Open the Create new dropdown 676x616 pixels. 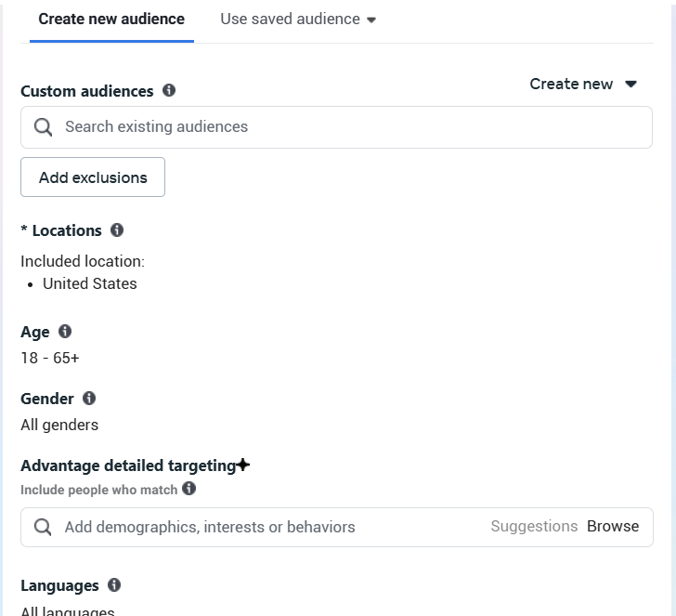coord(583,84)
